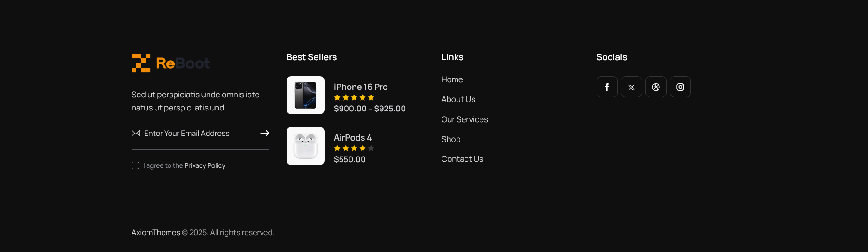Click the ReBoot logo
Image resolution: width=868 pixels, height=252 pixels.
(170, 63)
